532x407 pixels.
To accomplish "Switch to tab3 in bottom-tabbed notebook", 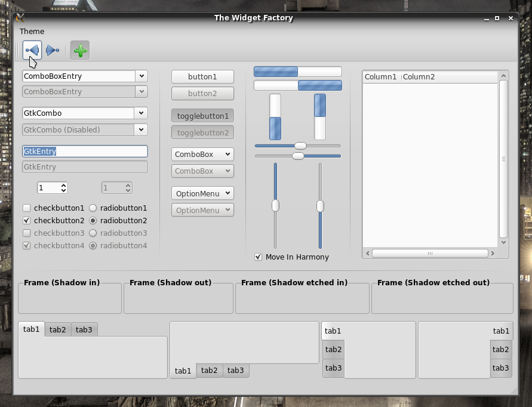I will [x=236, y=371].
